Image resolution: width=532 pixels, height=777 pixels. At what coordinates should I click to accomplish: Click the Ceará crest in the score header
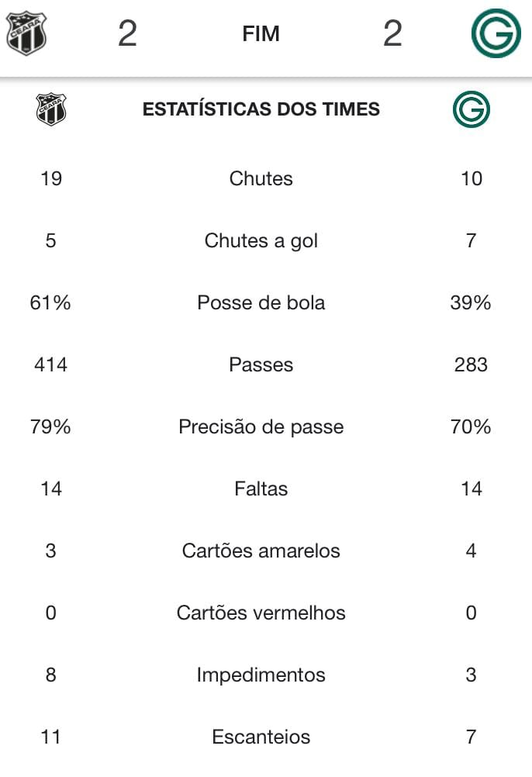tap(26, 33)
